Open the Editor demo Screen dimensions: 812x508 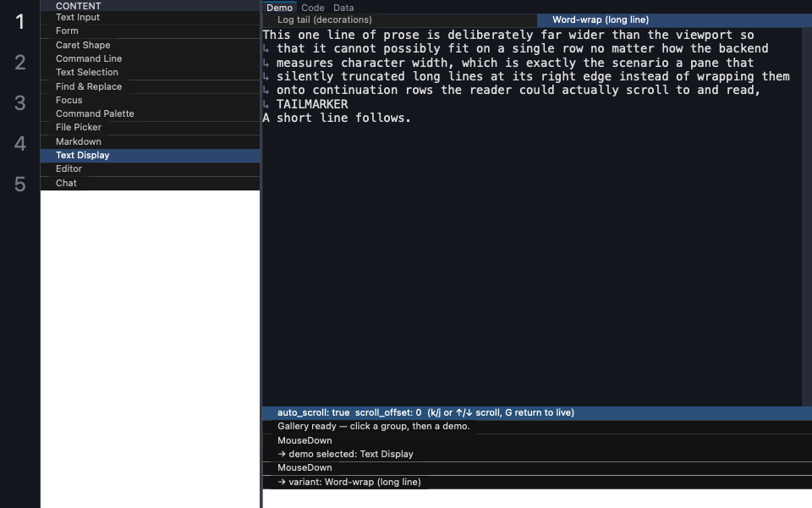pos(151,169)
